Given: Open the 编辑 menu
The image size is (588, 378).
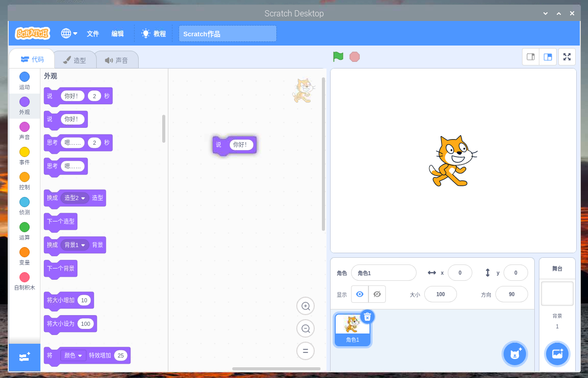Looking at the screenshot, I should [117, 34].
